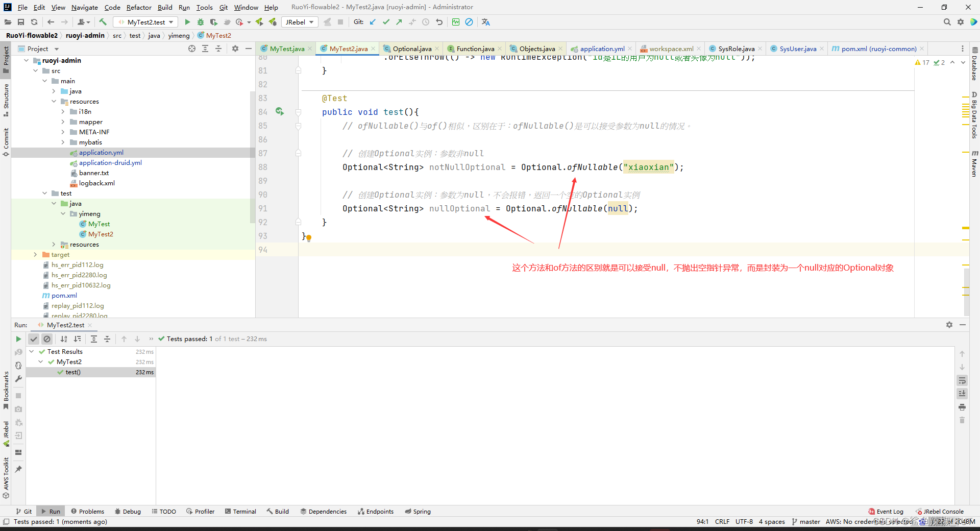980x531 pixels.
Task: Expand the mapper folder
Action: pyautogui.click(x=63, y=122)
